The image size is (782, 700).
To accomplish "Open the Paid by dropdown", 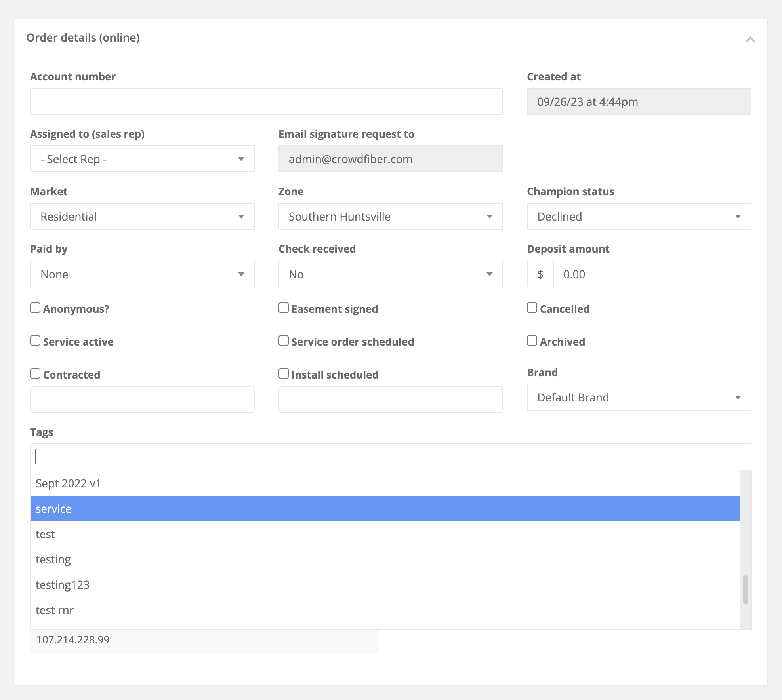I will (142, 274).
